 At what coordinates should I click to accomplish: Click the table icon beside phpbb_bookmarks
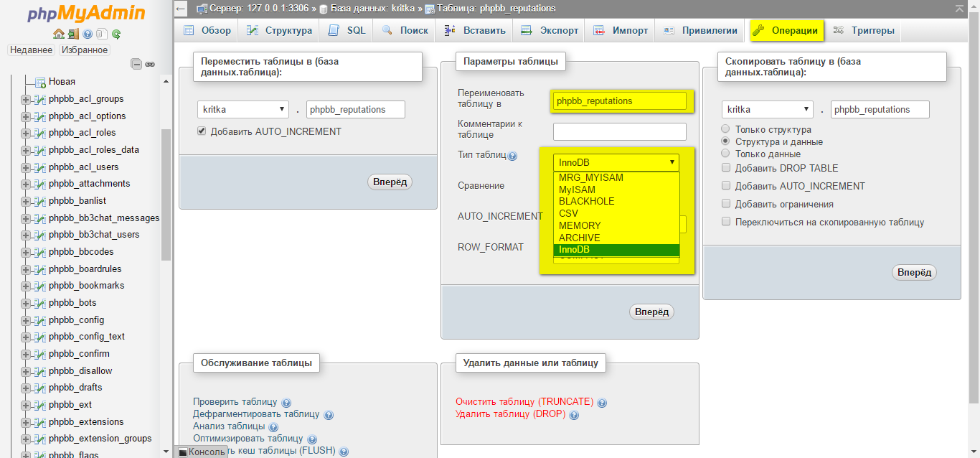click(x=40, y=286)
